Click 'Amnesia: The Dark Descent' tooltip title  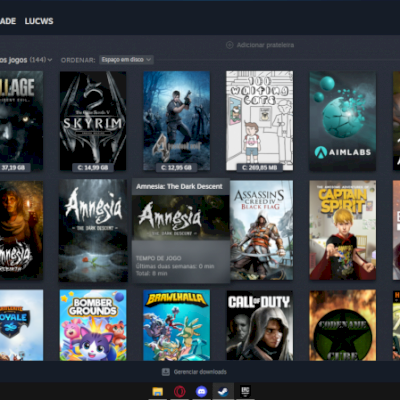(179, 187)
